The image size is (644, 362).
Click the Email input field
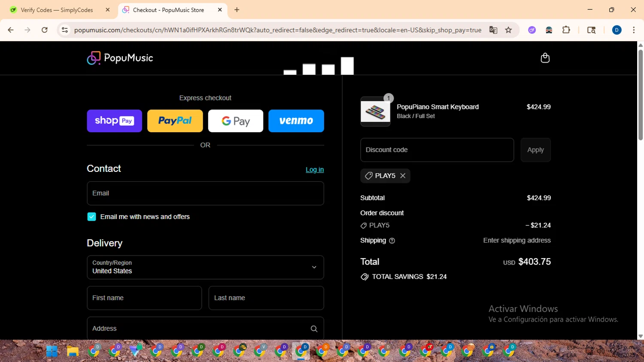click(x=205, y=193)
